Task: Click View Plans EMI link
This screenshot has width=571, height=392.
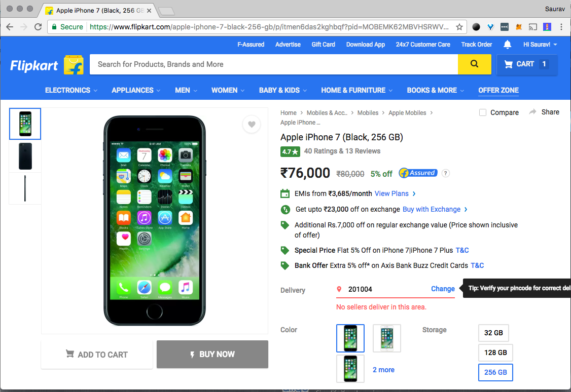Action: (x=395, y=193)
